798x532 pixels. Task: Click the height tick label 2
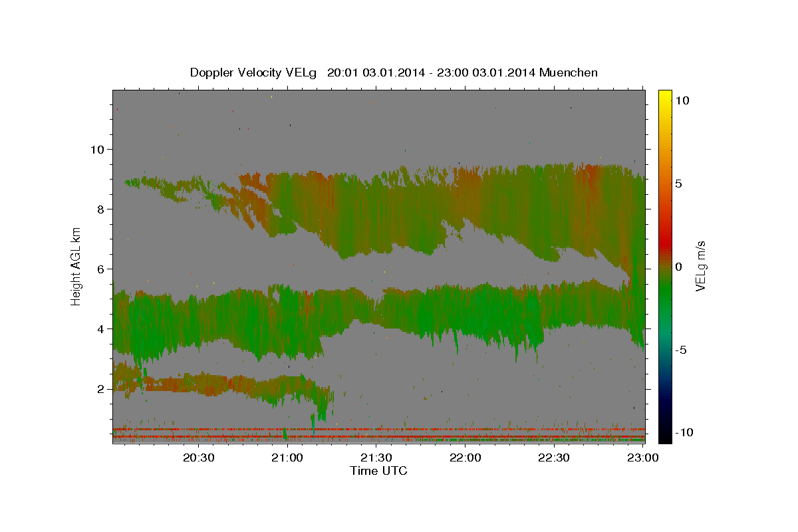pyautogui.click(x=102, y=389)
